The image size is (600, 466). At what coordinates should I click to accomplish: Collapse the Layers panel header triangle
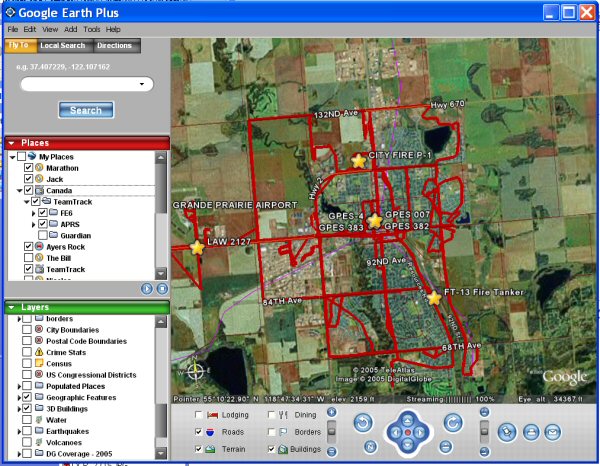tap(11, 307)
